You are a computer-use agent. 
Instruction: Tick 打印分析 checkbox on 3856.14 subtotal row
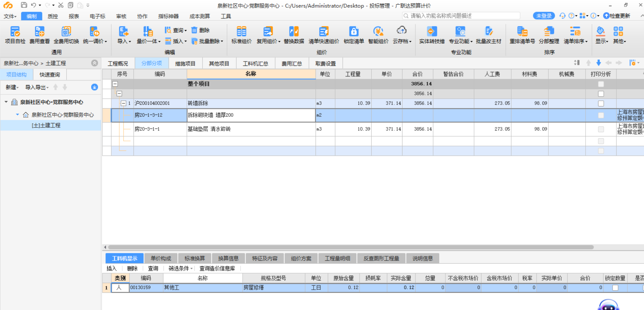pos(601,94)
